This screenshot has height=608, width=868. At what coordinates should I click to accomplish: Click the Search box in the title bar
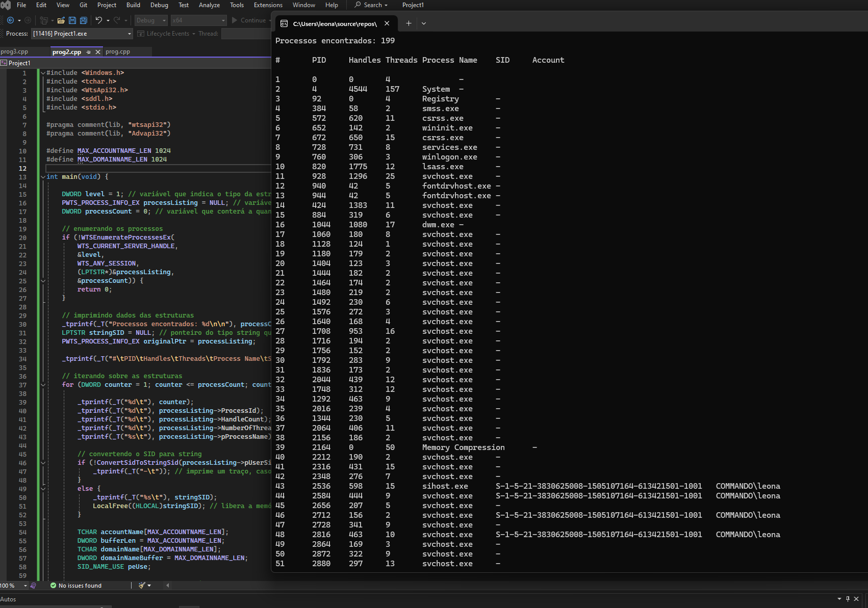(372, 5)
